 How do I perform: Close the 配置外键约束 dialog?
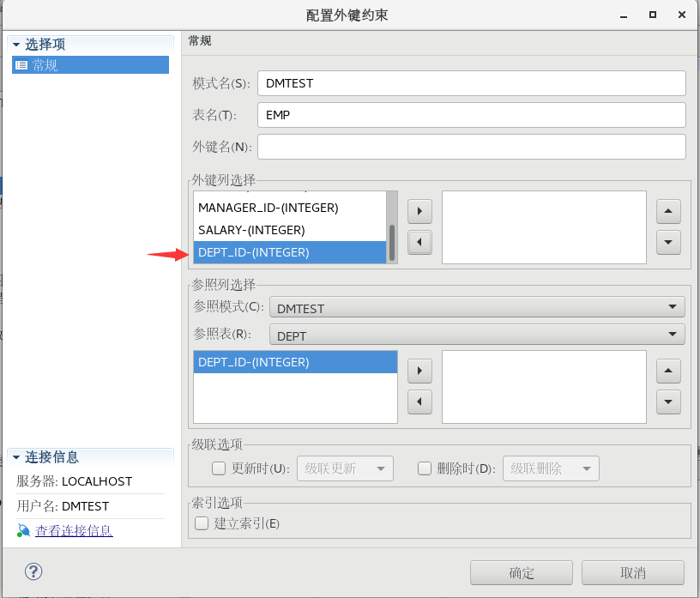pos(682,15)
